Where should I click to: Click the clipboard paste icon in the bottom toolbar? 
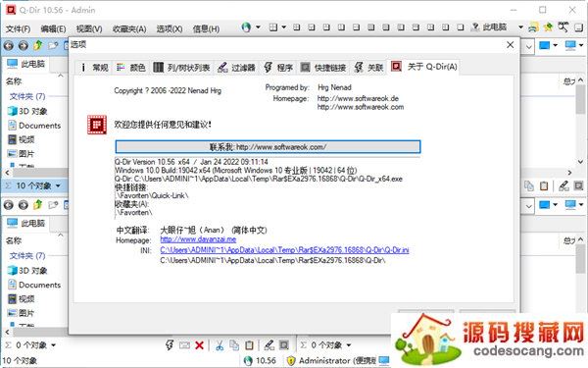(249, 345)
